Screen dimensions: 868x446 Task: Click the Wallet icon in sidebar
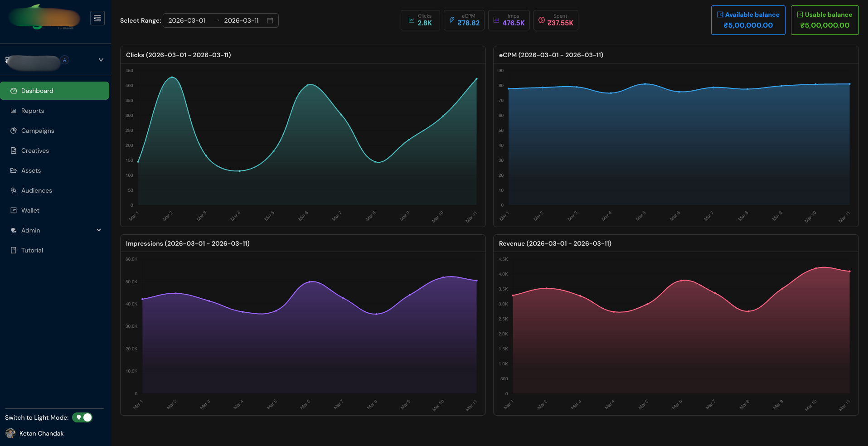coord(14,210)
